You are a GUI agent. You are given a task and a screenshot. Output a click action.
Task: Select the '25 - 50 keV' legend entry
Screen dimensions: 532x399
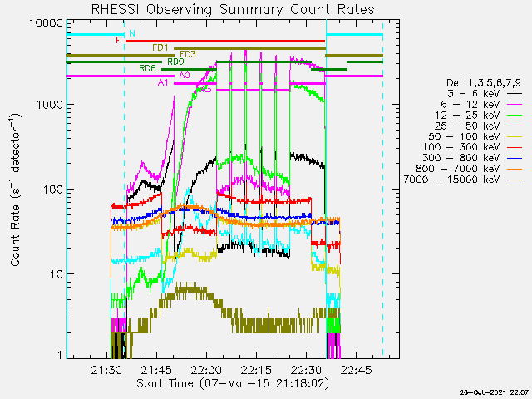click(479, 126)
